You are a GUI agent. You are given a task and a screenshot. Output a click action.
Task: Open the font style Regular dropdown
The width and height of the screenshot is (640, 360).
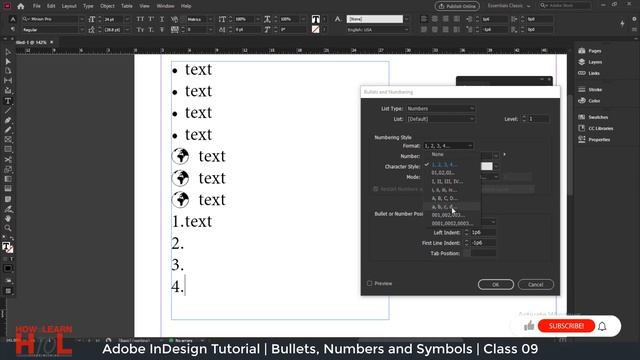click(x=82, y=30)
